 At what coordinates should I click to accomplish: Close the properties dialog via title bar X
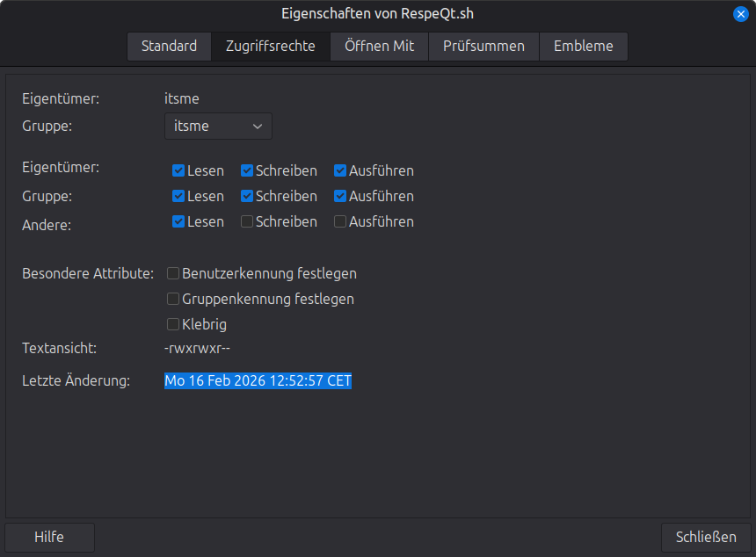740,14
